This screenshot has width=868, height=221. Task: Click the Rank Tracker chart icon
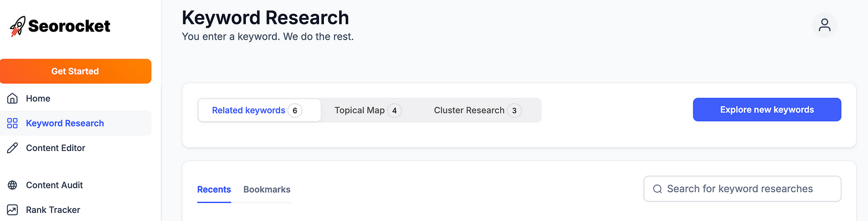pos(12,210)
